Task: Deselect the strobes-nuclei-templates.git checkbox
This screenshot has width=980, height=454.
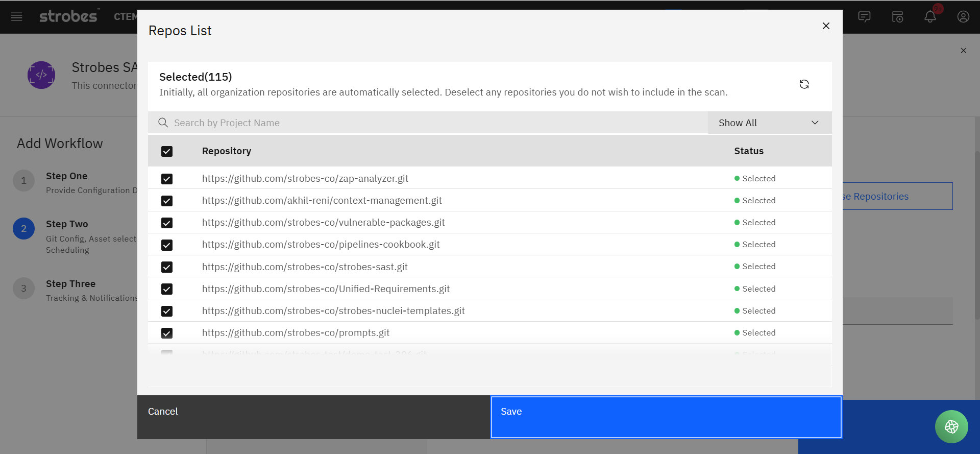Action: pyautogui.click(x=167, y=311)
